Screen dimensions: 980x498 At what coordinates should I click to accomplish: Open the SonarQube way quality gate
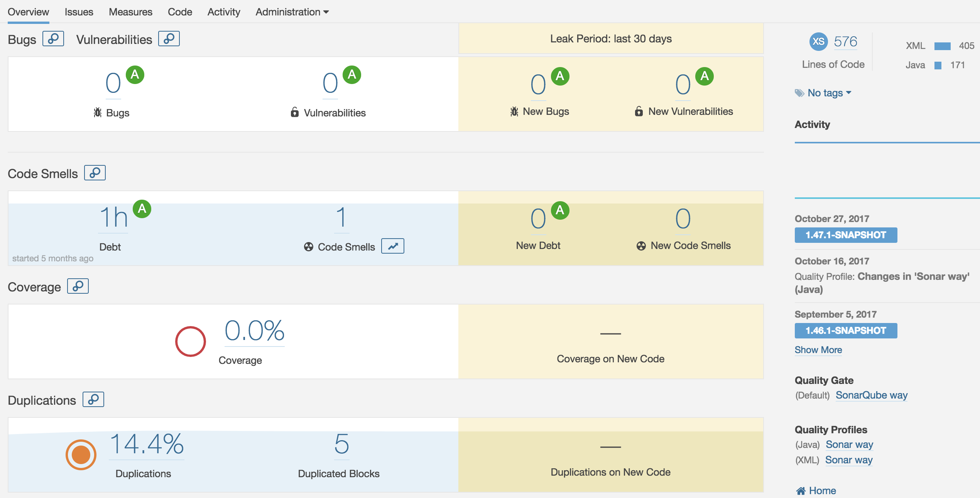[871, 395]
